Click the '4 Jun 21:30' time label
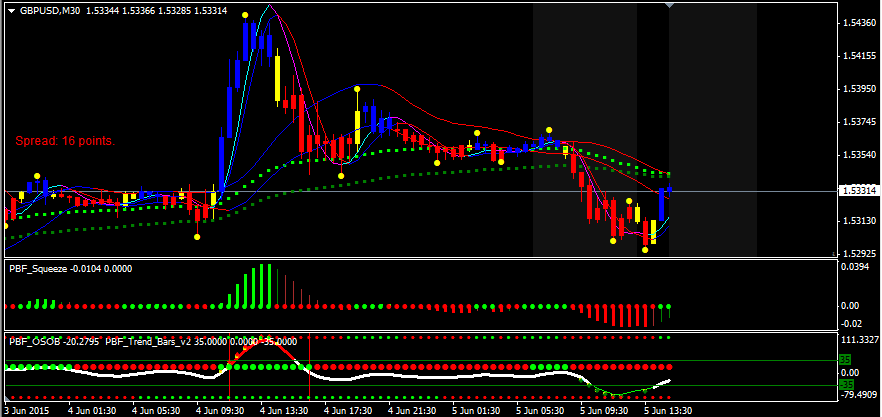The height and width of the screenshot is (417, 882). click(x=410, y=411)
